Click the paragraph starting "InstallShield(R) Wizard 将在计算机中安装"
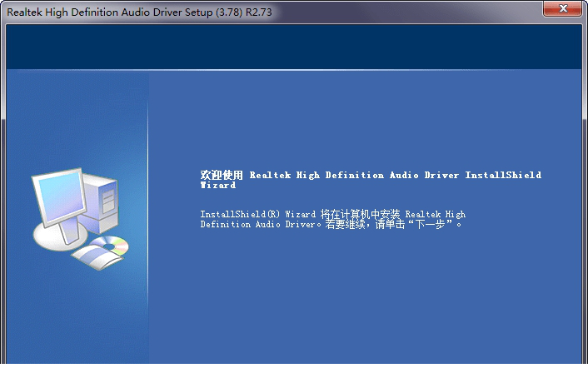The width and height of the screenshot is (588, 378). 332,219
